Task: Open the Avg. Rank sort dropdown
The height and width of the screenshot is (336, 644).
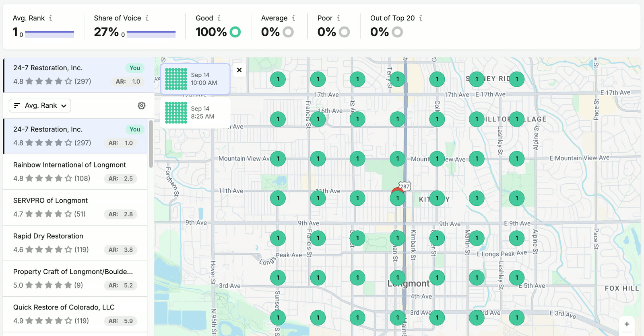Action: click(40, 105)
